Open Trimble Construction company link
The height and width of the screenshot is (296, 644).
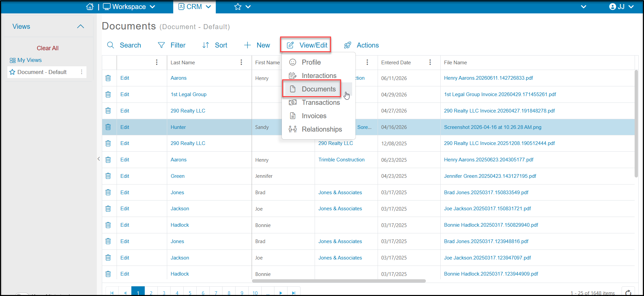pyautogui.click(x=341, y=160)
